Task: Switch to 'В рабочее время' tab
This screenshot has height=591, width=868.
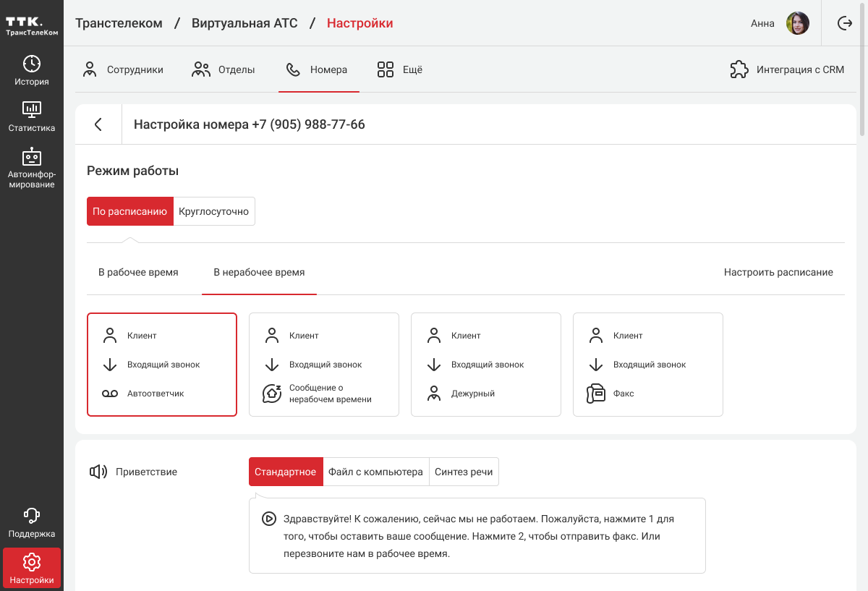Action: tap(138, 273)
